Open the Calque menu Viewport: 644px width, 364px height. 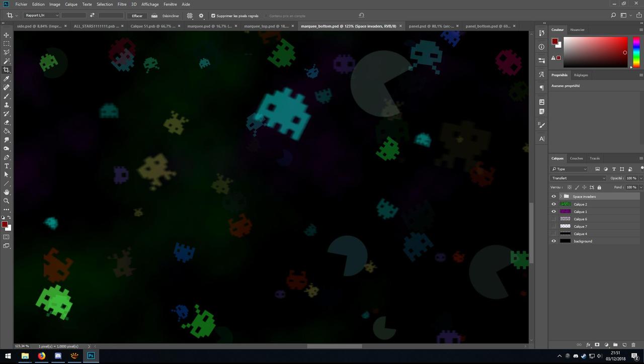71,4
